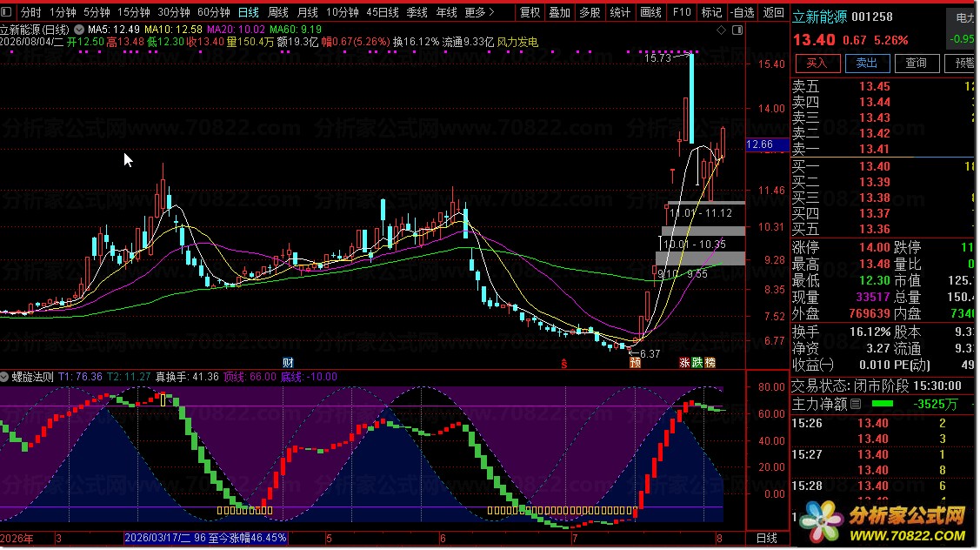Click the 榜 marker below the chart

coord(710,362)
